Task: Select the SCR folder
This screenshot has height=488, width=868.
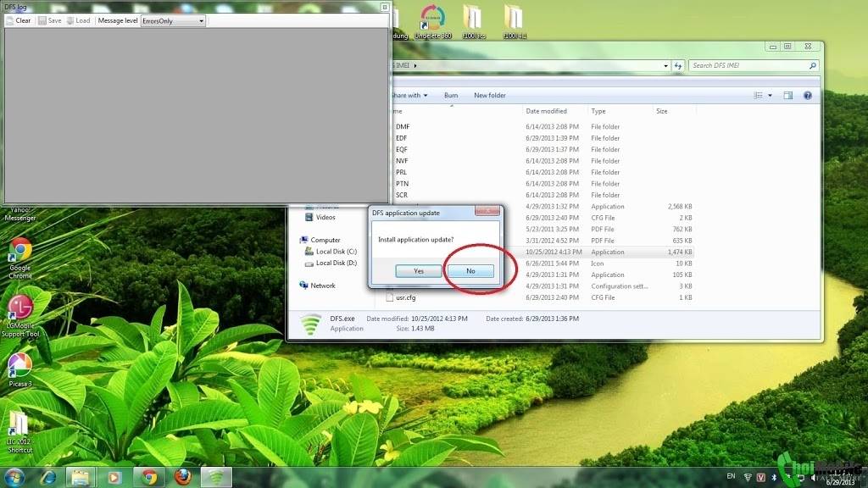Action: pos(402,195)
